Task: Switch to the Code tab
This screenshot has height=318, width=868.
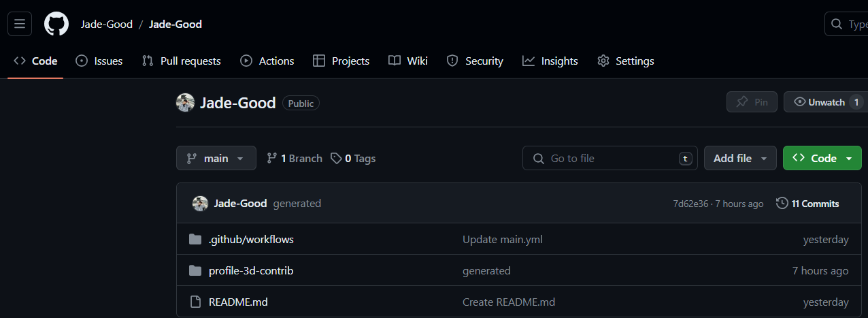Action: [35, 61]
